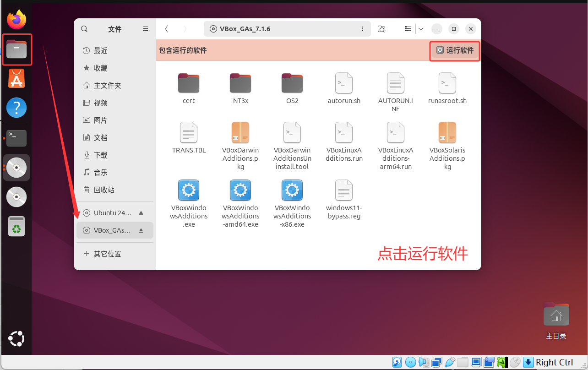Eject the Ubuntu 24 disc

point(141,213)
